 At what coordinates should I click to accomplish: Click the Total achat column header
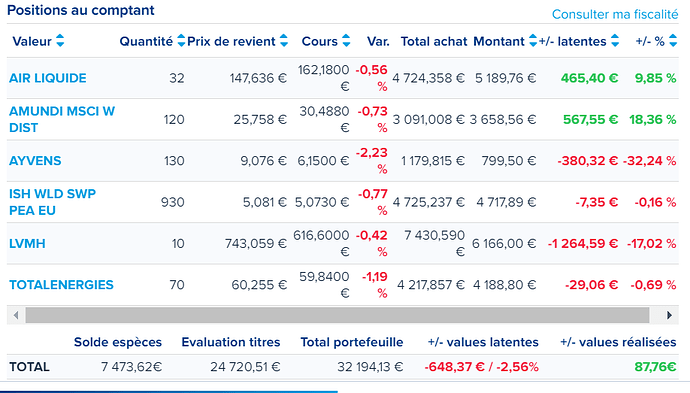[x=434, y=41]
